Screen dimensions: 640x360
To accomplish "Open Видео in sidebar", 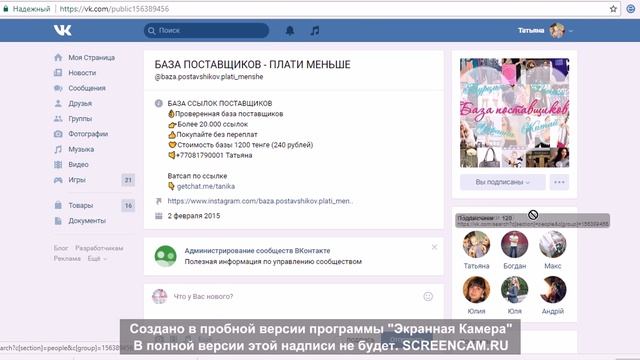I will click(78, 164).
